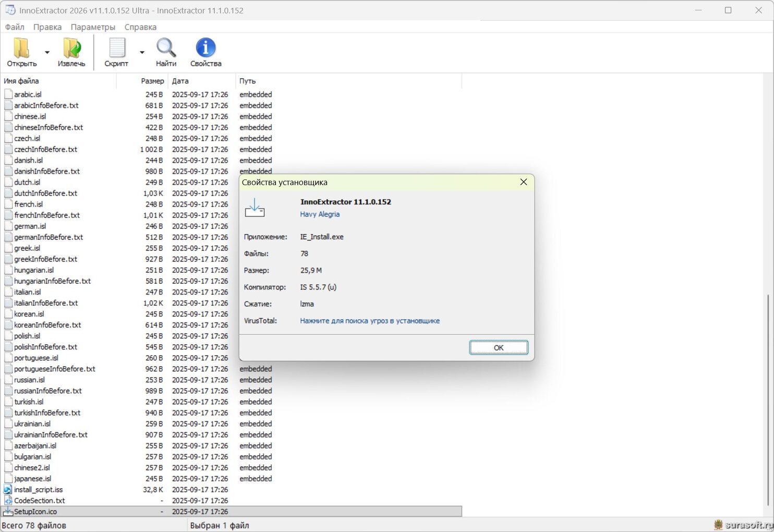This screenshot has width=774, height=532.
Task: Click the installer icon in properties dialog
Action: coord(255,208)
